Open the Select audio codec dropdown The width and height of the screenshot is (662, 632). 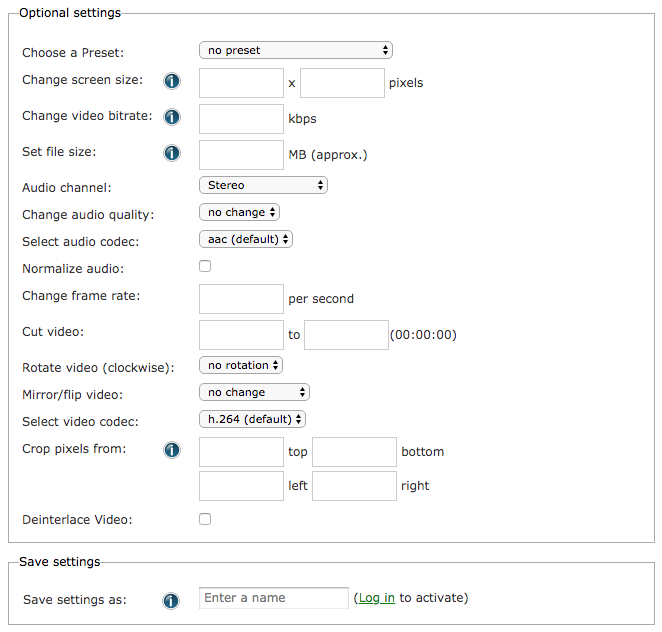(x=246, y=239)
